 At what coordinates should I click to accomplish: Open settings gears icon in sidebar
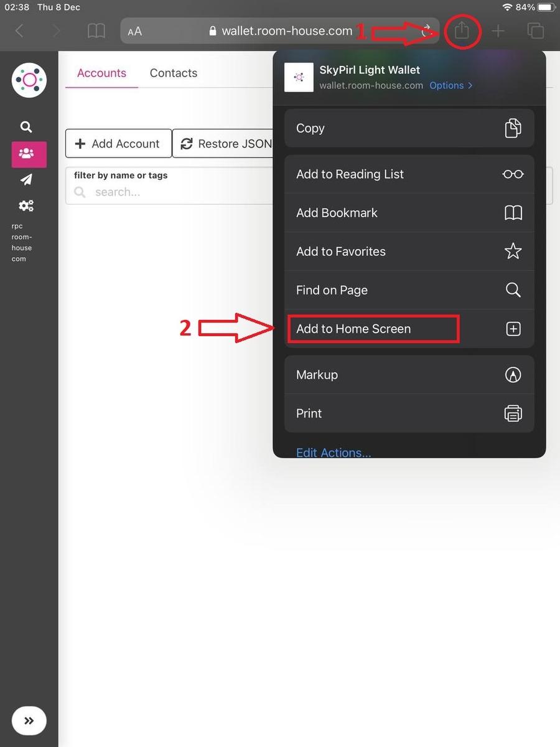pyautogui.click(x=26, y=206)
